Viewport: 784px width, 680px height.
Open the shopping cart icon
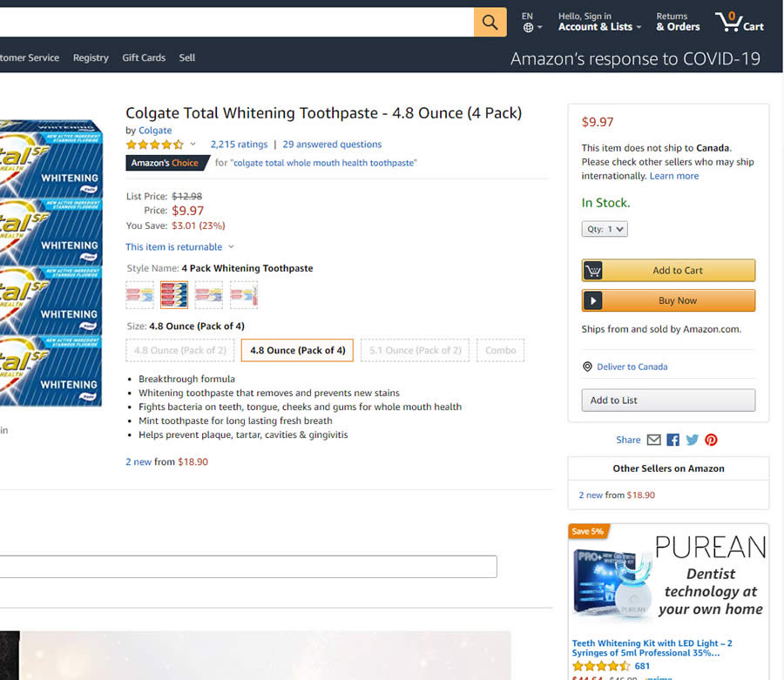739,23
